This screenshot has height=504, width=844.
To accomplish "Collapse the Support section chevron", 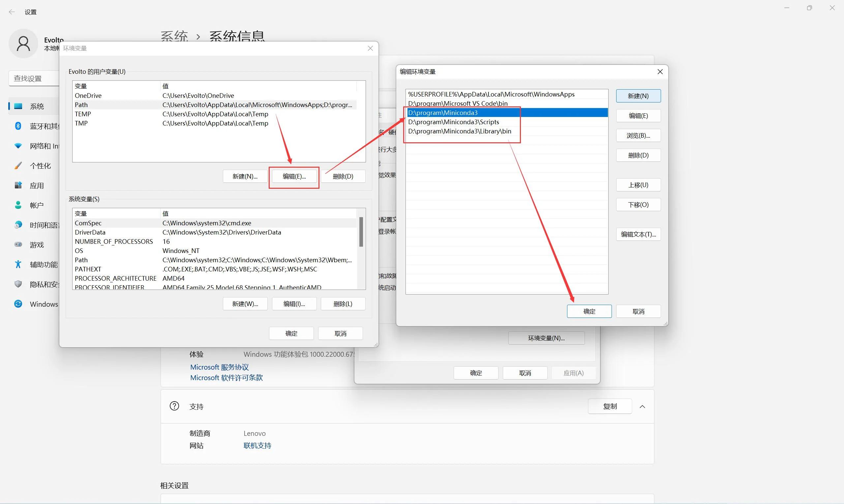I will (642, 406).
